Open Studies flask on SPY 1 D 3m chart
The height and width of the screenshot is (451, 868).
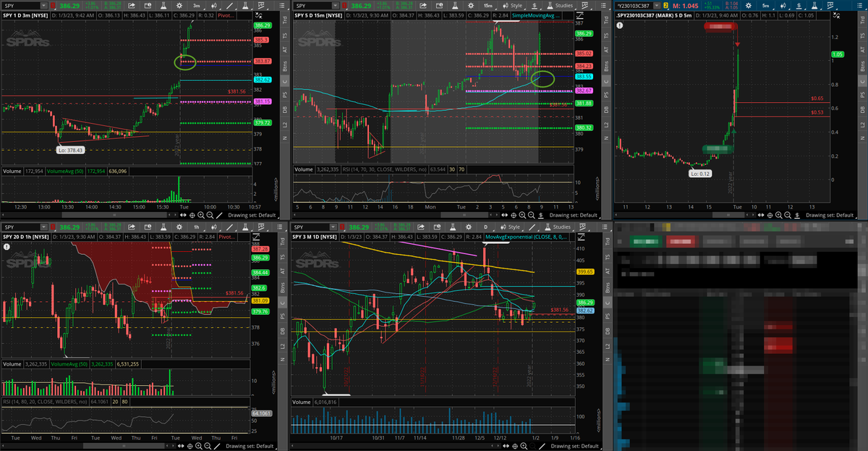pyautogui.click(x=245, y=5)
